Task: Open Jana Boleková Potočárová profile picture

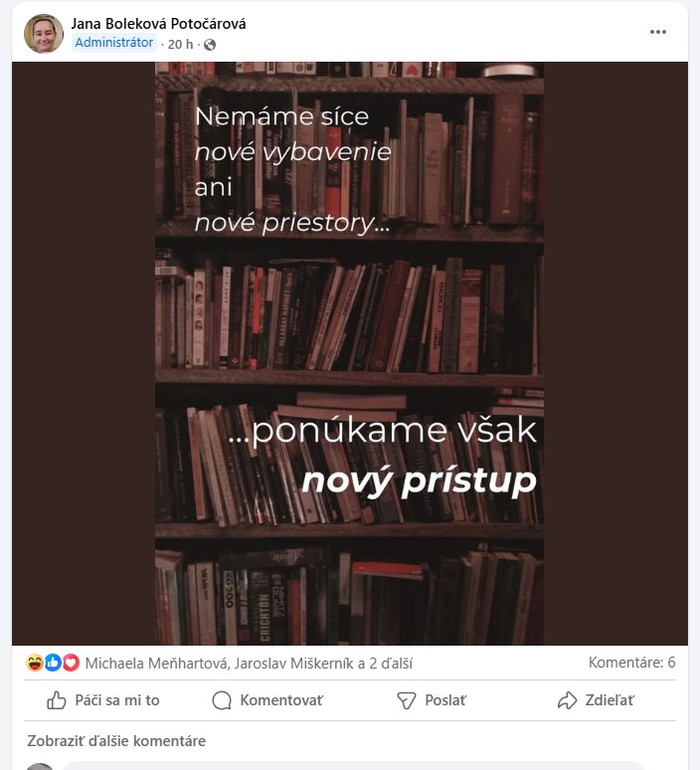Action: 44,34
